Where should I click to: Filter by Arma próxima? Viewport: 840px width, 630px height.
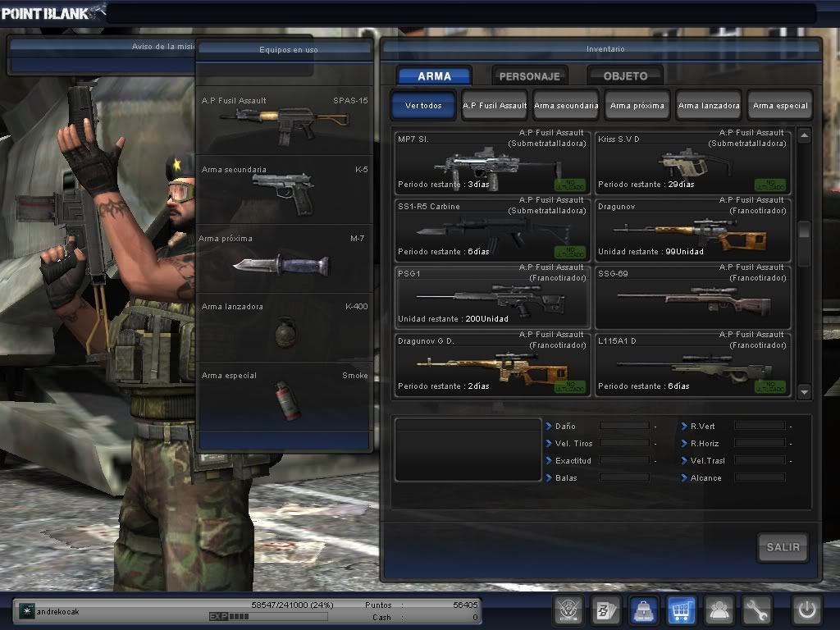637,106
